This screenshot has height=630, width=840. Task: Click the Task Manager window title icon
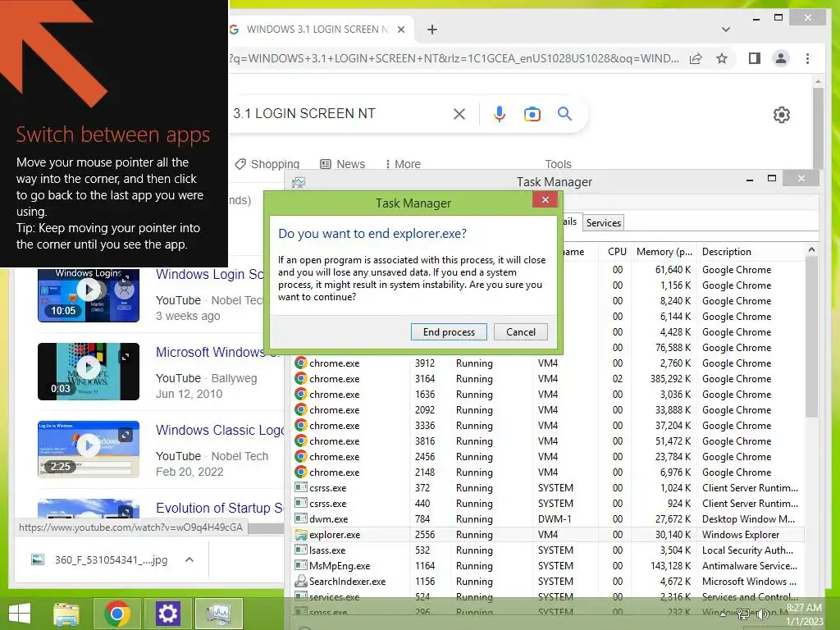pyautogui.click(x=299, y=182)
